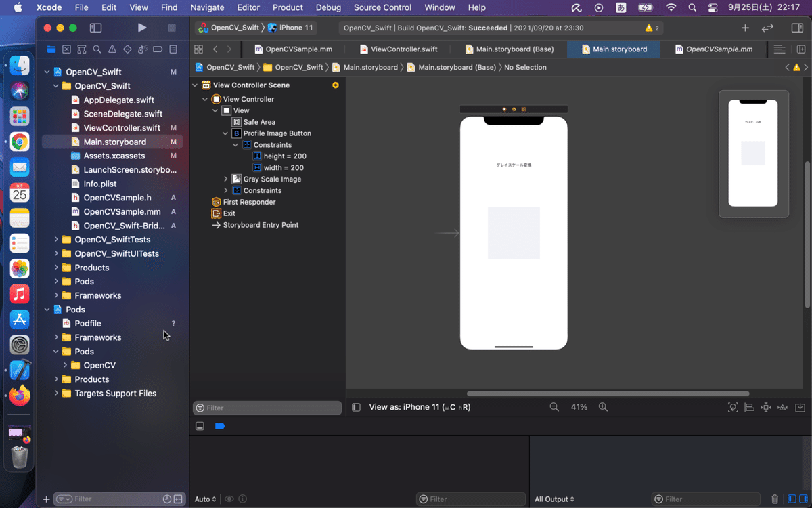The height and width of the screenshot is (508, 812).
Task: Open the Editor menu
Action: 248,7
